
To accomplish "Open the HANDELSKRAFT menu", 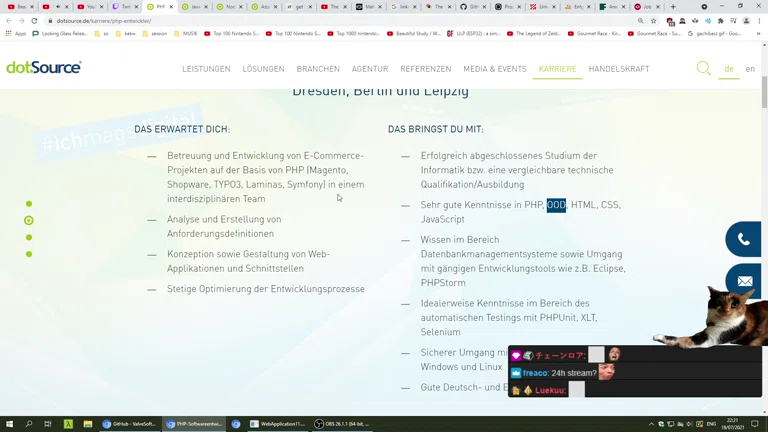I will coord(619,69).
